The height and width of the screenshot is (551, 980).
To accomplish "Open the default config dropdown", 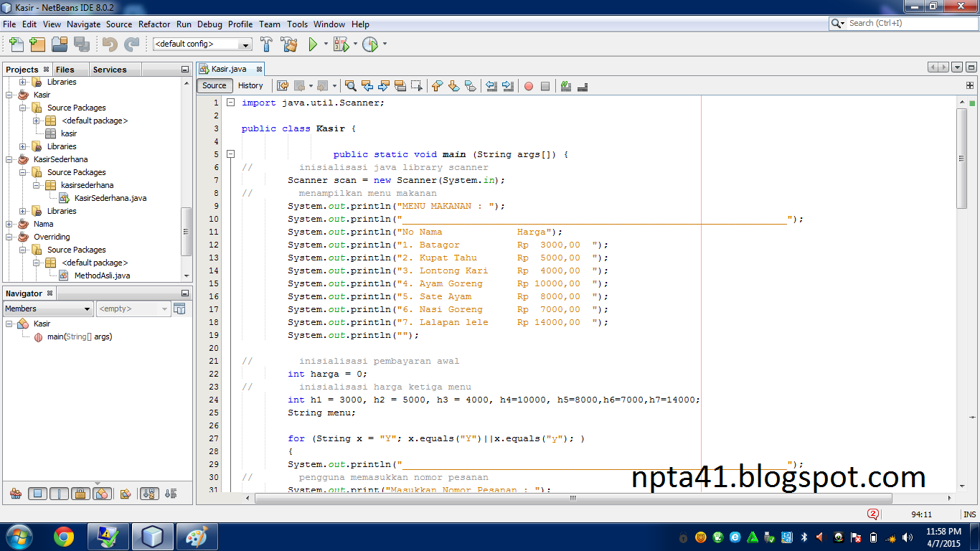I will (x=245, y=44).
